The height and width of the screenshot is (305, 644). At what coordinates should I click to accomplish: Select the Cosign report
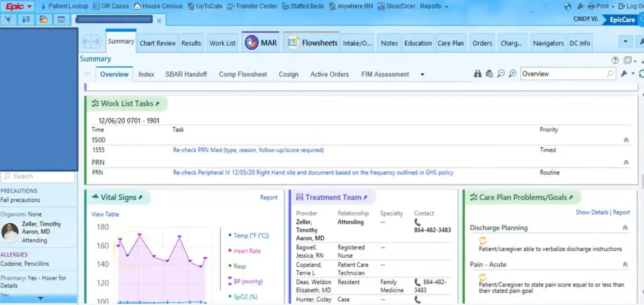click(x=289, y=74)
